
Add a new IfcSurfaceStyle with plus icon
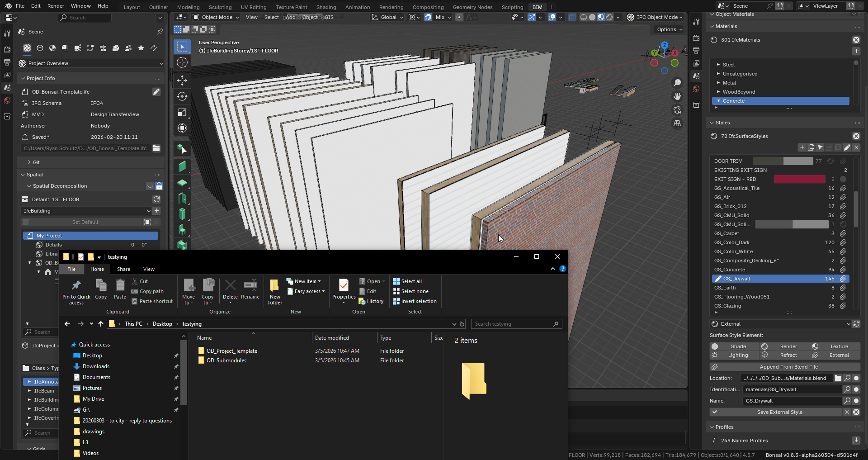[x=802, y=147]
